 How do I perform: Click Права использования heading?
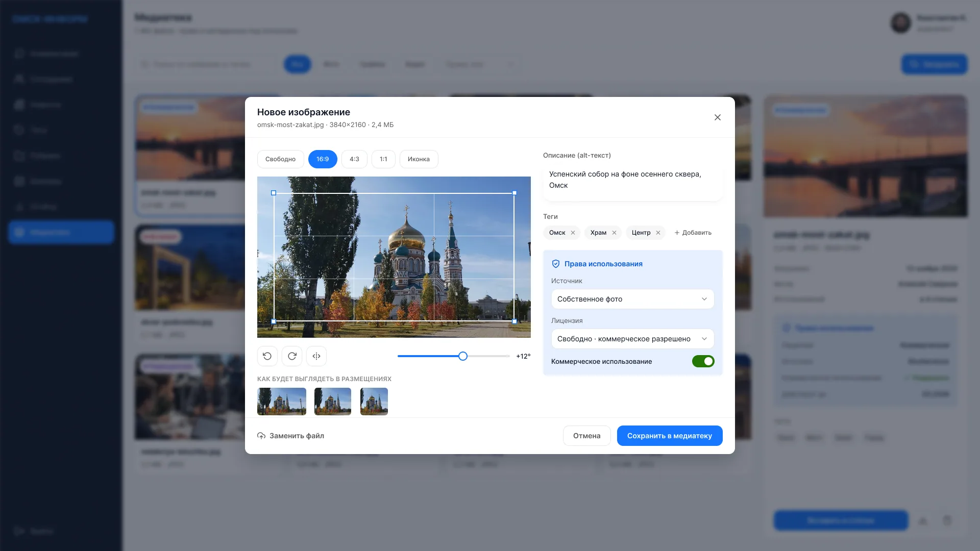coord(603,264)
